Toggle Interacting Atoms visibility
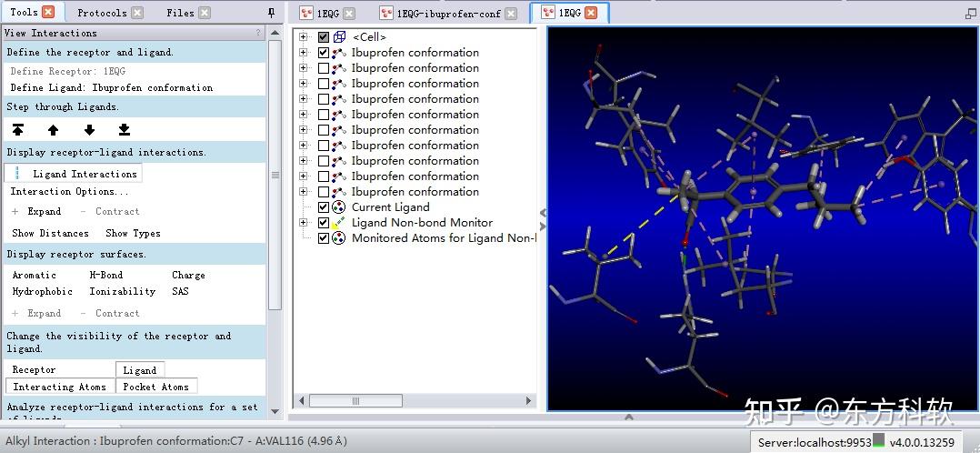Screen dimensions: 980x453 (60, 387)
